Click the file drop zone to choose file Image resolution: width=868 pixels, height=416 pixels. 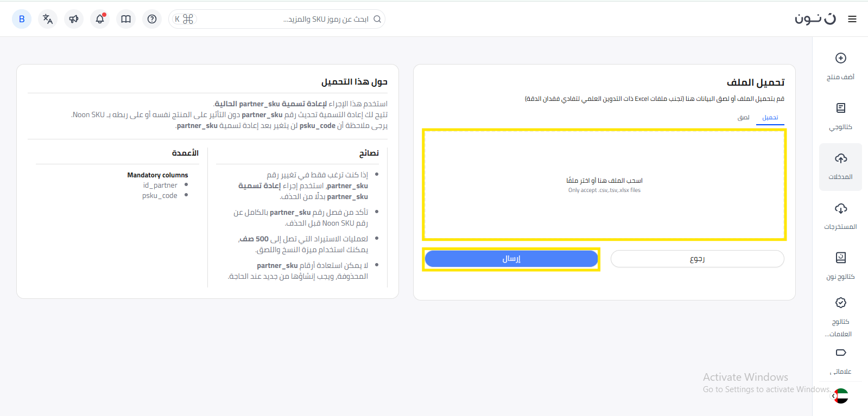click(x=604, y=184)
